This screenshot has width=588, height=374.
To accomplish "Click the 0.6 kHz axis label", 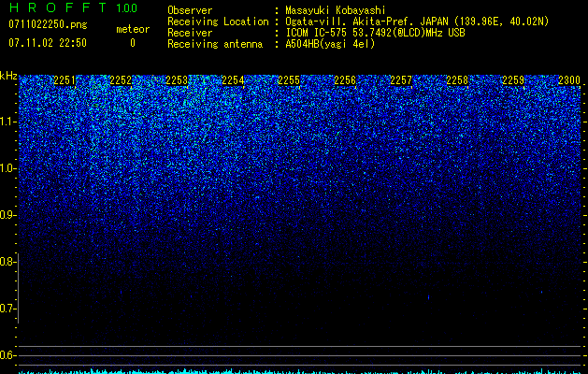I will 7,355.
